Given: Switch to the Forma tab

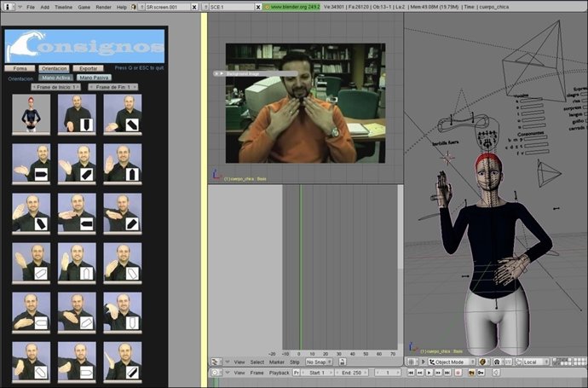Looking at the screenshot, I should (20, 67).
